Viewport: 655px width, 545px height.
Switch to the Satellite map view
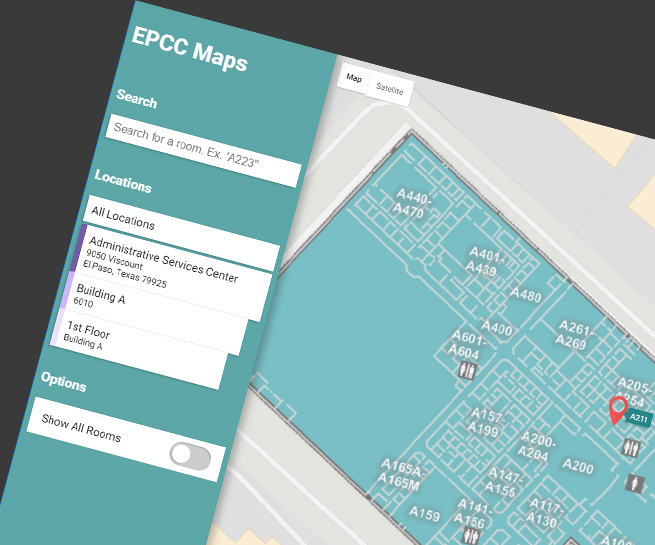[x=390, y=90]
